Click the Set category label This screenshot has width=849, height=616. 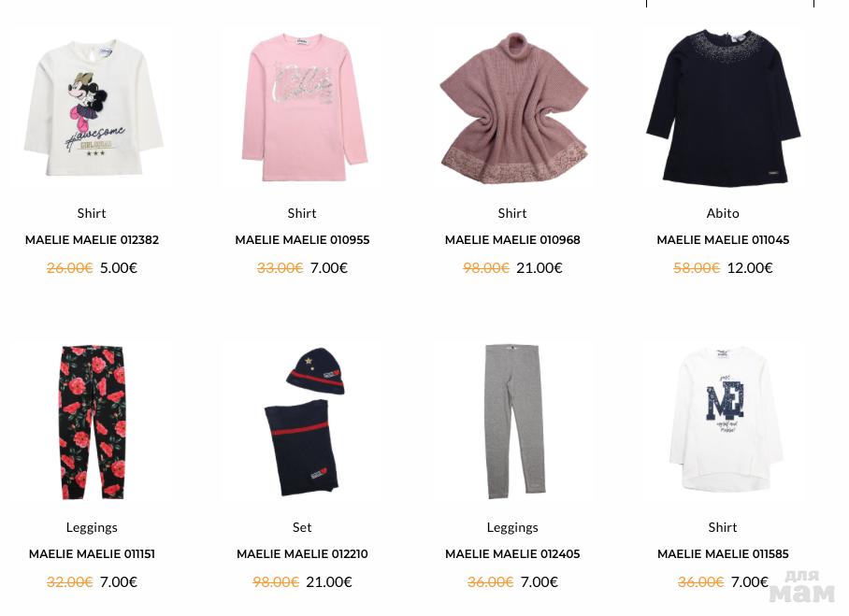click(302, 527)
